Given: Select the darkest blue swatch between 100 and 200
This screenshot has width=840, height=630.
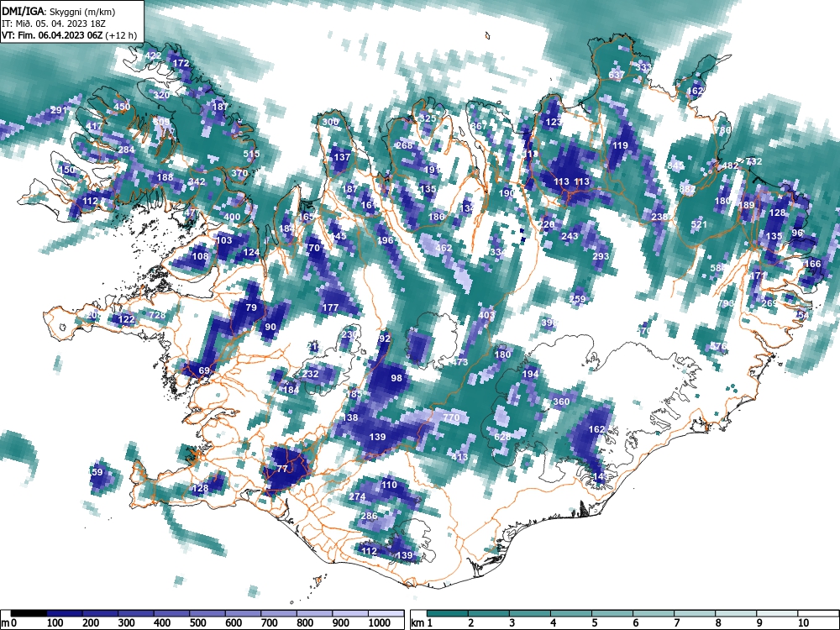Looking at the screenshot, I should 65,613.
